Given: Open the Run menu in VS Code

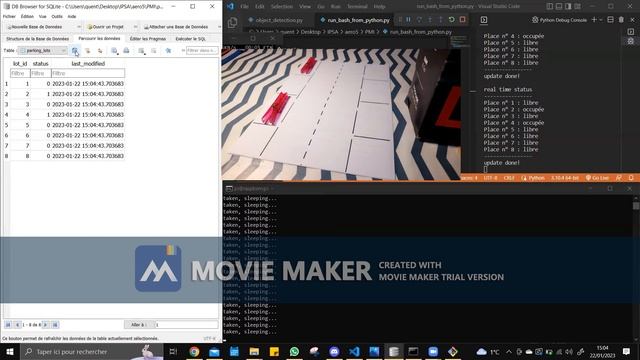Looking at the screenshot, I should click(336, 7).
